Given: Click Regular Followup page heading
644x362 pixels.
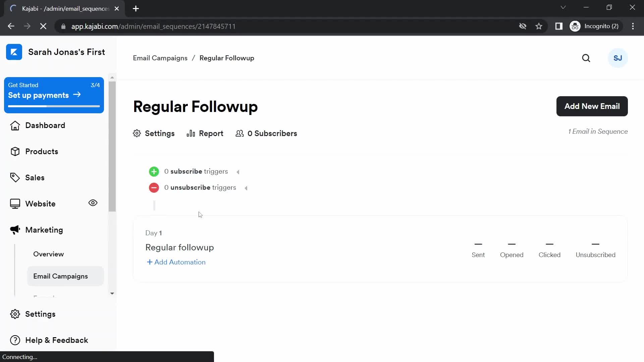Looking at the screenshot, I should click(x=195, y=107).
